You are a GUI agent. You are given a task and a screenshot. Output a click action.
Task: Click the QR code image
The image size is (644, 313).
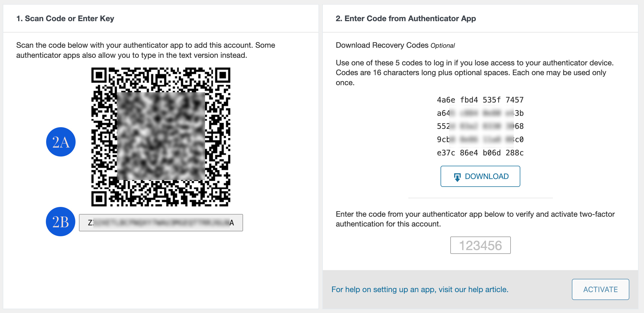[161, 137]
